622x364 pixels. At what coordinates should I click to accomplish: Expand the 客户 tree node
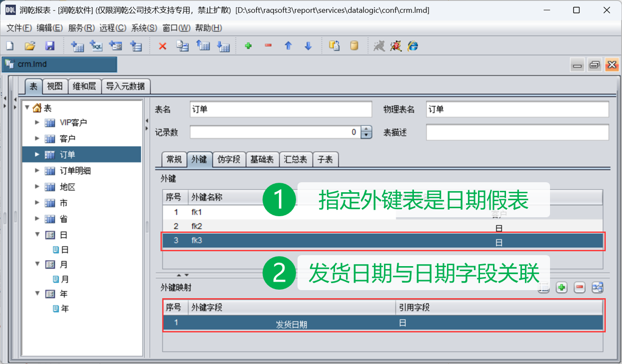(x=37, y=138)
